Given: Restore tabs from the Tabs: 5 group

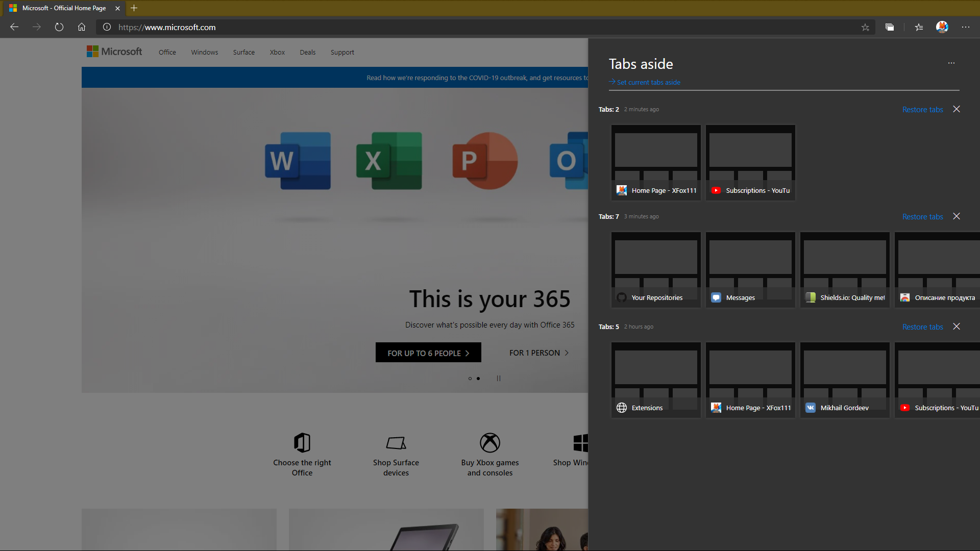Looking at the screenshot, I should (923, 327).
